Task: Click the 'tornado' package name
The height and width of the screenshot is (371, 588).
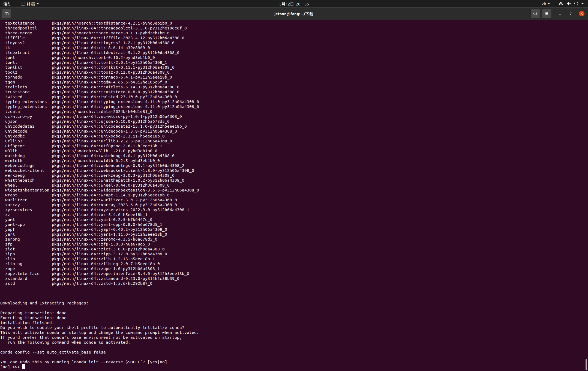Action: (14, 77)
